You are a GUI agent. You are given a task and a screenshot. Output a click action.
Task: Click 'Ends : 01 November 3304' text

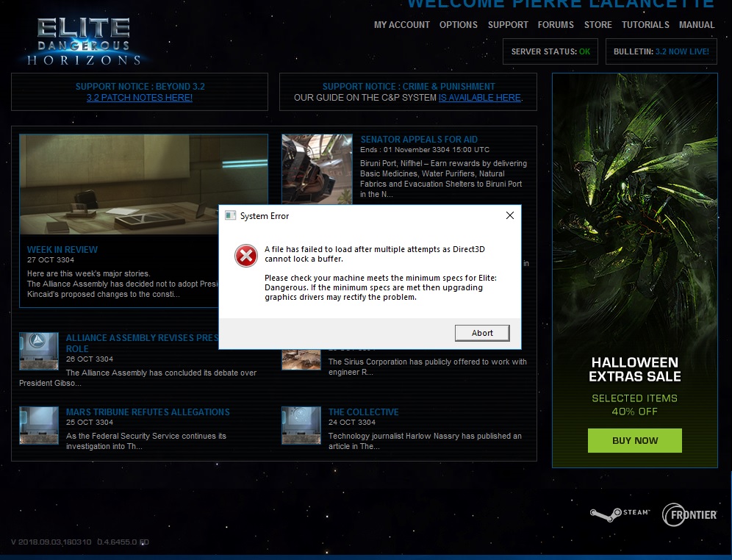tap(425, 150)
